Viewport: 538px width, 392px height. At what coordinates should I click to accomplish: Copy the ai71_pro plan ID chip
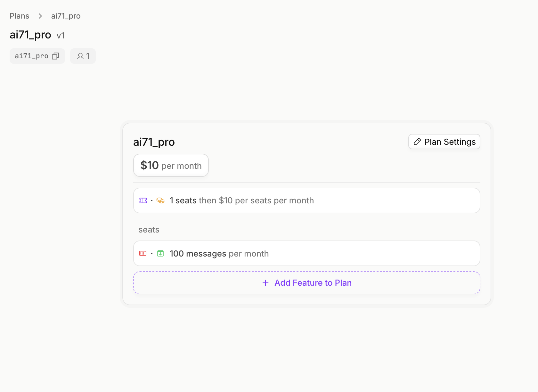32,56
